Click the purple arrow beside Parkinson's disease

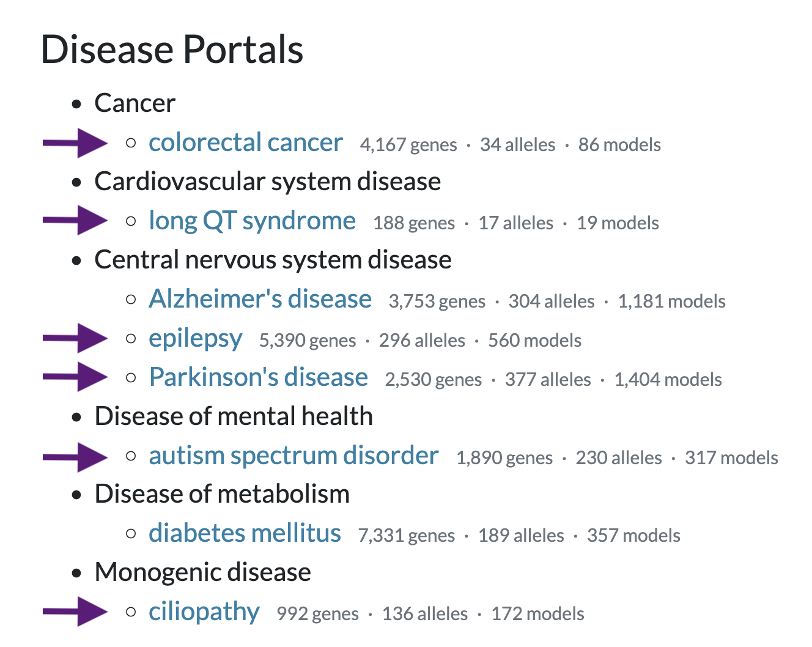(x=75, y=377)
